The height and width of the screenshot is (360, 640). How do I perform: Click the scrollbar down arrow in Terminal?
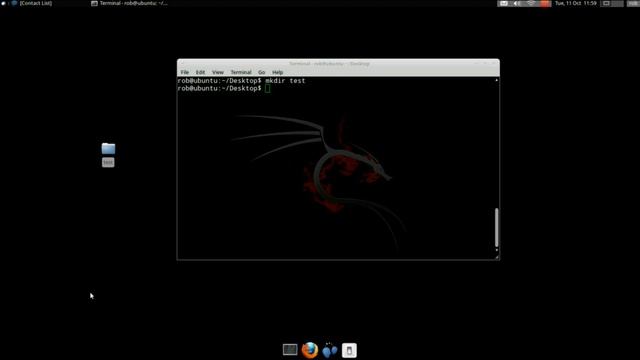click(496, 250)
